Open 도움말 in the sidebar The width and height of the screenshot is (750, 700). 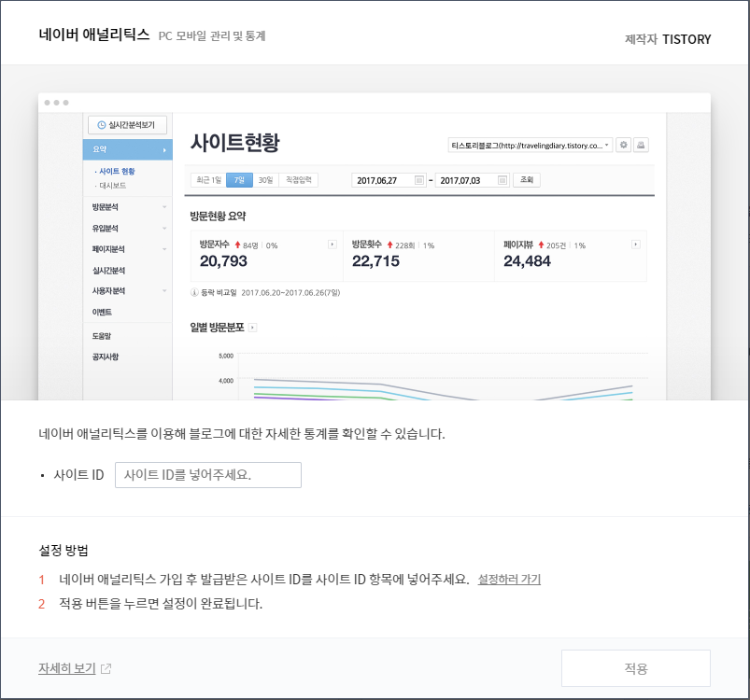click(102, 336)
